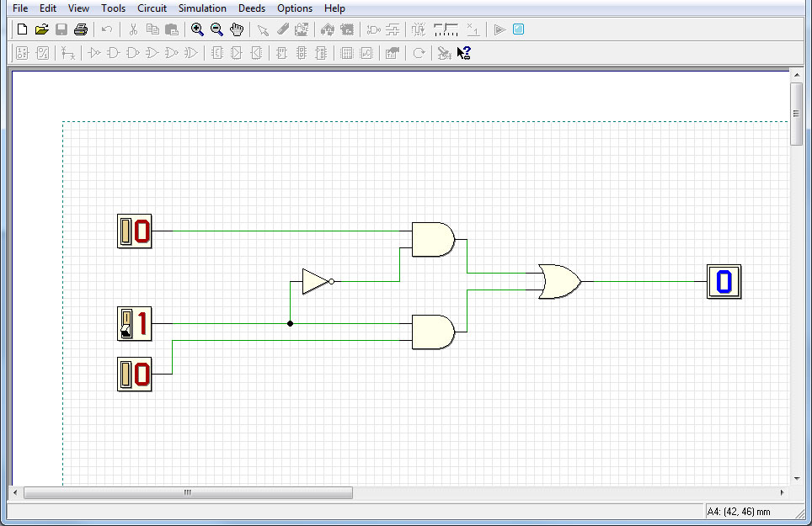The height and width of the screenshot is (526, 812).
Task: Pick the AND gate toolbar icon
Action: 114,53
